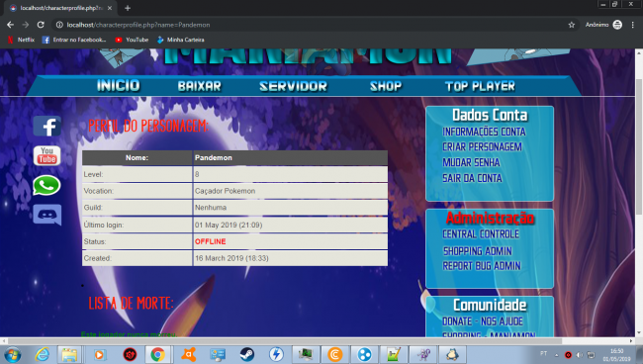Open the SERVIDOR menu item

(x=293, y=86)
